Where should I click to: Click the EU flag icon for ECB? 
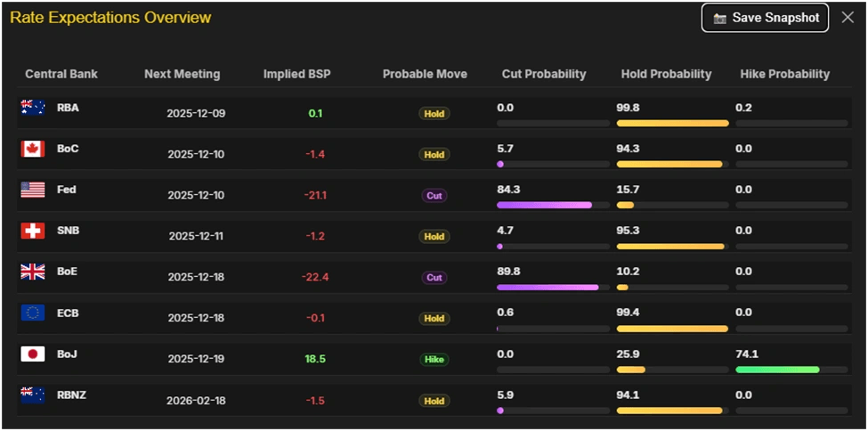[x=33, y=313]
